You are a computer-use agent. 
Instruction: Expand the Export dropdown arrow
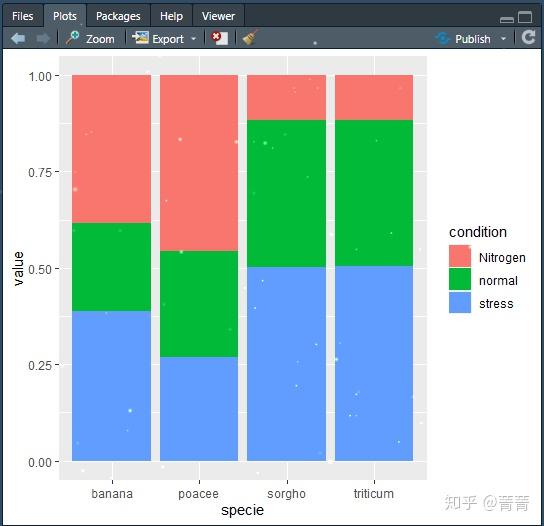point(194,39)
